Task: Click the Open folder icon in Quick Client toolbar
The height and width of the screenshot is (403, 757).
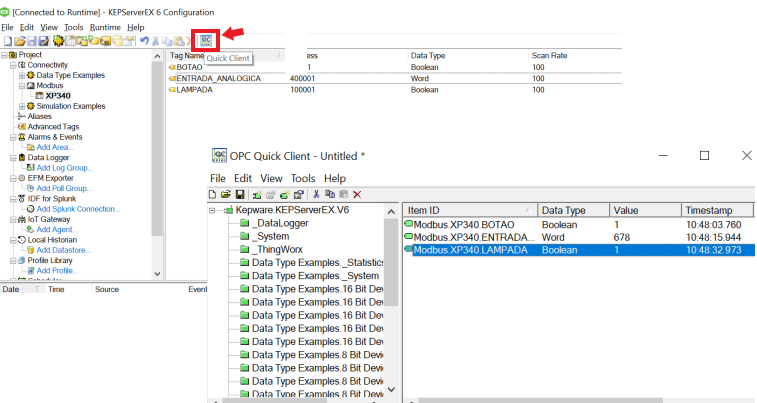Action: pos(227,194)
